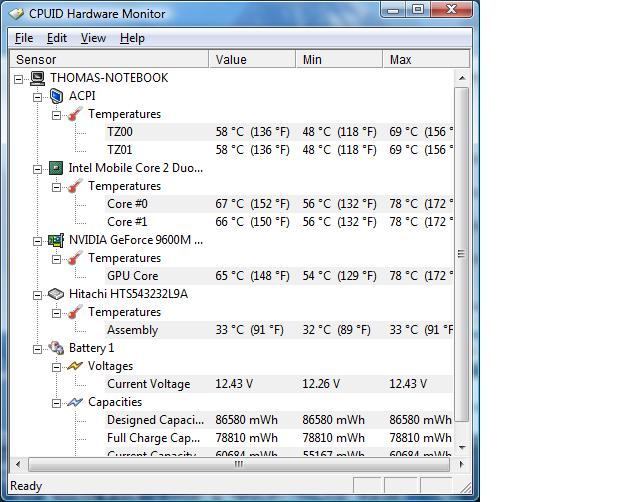The image size is (640, 502).
Task: Click the CPUID Hardware Monitor title bar icon
Action: pos(17,14)
